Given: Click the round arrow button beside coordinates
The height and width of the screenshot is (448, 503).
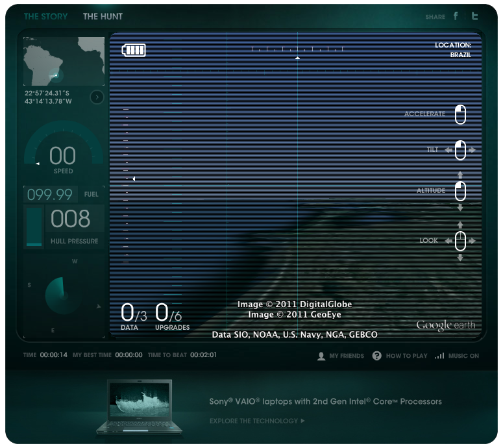Looking at the screenshot, I should click(97, 97).
